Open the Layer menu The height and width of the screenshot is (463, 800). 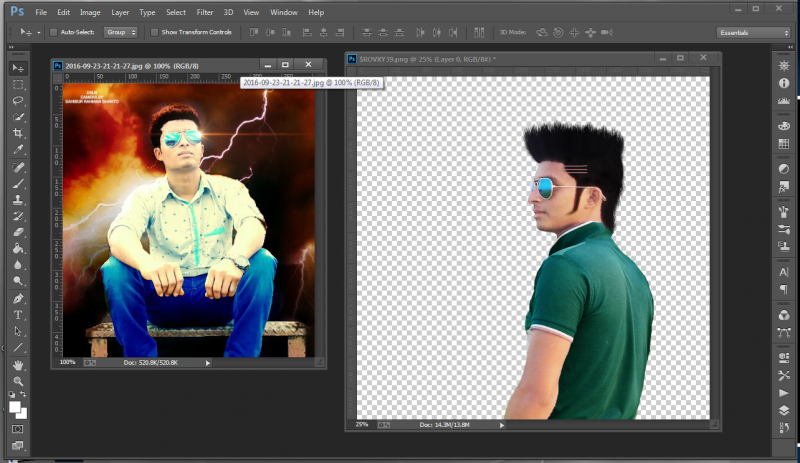tap(120, 12)
